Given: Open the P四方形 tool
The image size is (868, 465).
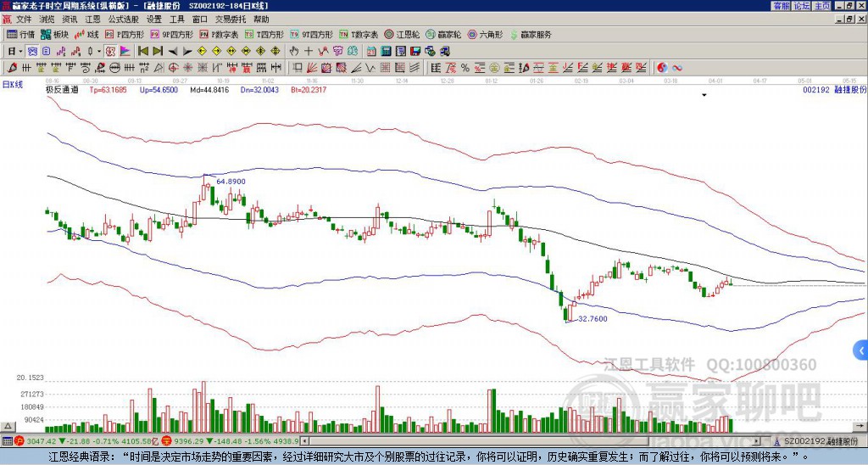Looking at the screenshot, I should pos(125,34).
